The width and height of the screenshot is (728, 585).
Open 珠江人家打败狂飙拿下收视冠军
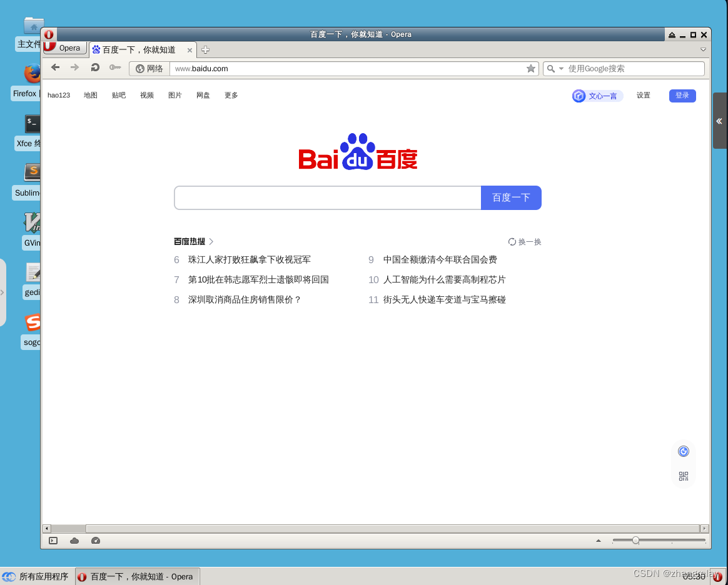(x=250, y=260)
